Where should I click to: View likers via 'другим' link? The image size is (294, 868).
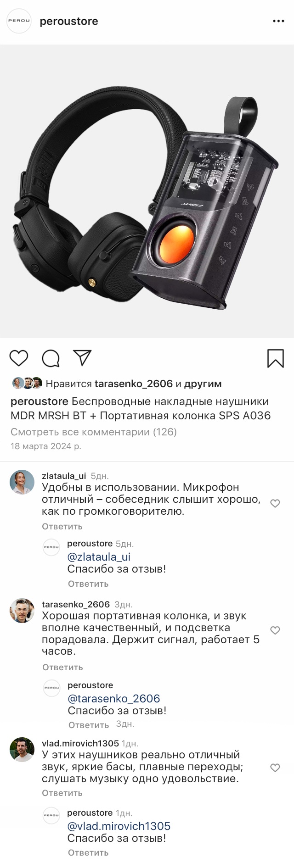coord(203,384)
